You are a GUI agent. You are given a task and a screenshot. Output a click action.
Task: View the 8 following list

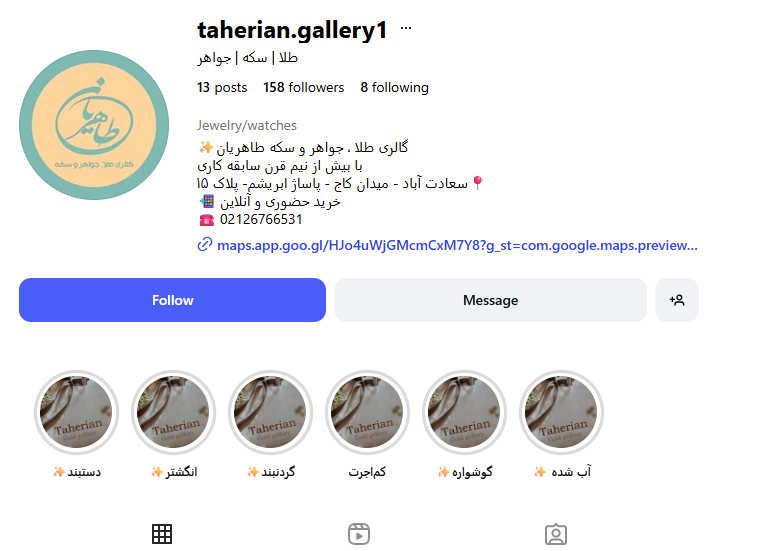[394, 87]
